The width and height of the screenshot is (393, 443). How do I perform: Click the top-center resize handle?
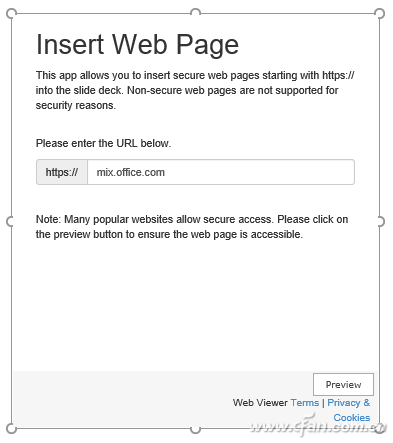click(x=195, y=13)
